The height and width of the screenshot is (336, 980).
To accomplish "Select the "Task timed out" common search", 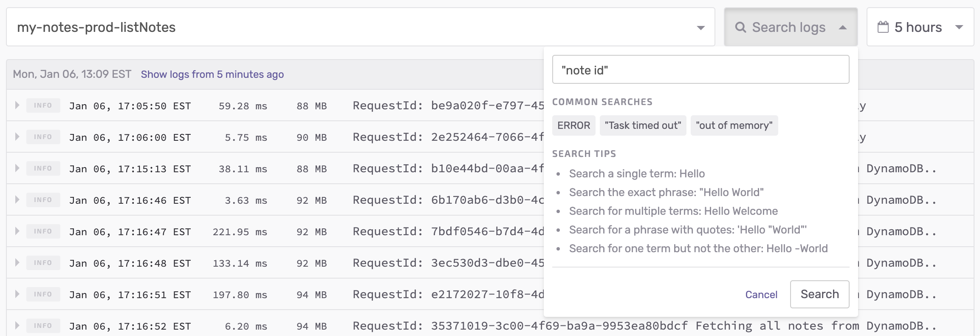I will [x=643, y=125].
